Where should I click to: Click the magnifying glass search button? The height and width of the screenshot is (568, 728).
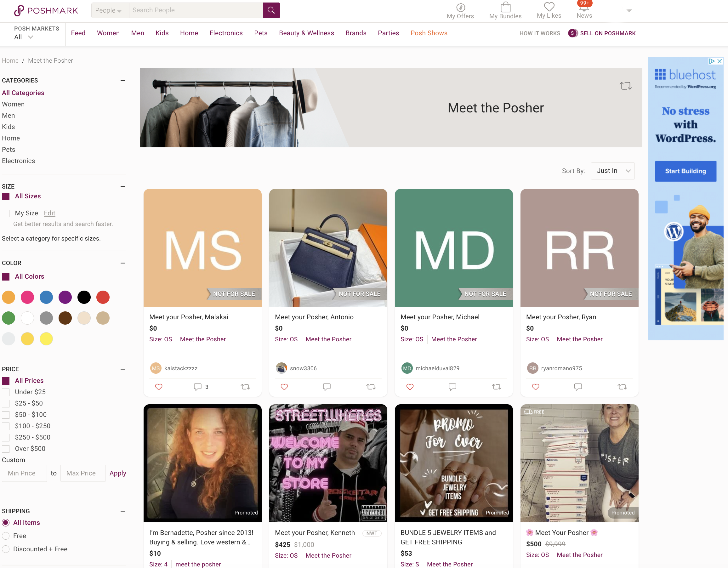click(271, 10)
